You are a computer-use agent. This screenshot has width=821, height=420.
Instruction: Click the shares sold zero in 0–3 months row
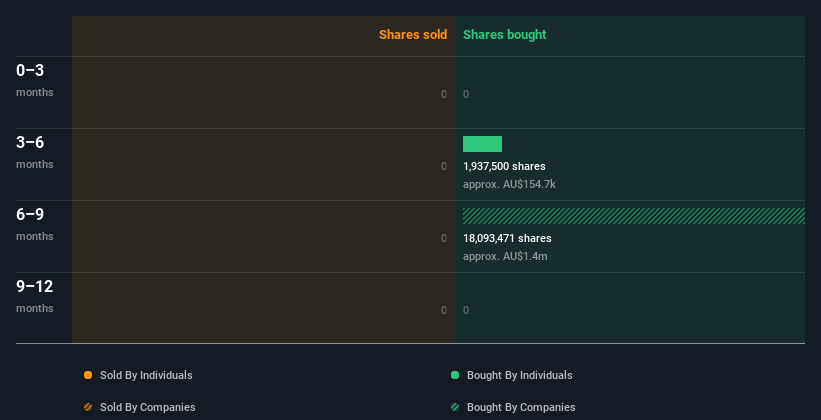tap(444, 94)
